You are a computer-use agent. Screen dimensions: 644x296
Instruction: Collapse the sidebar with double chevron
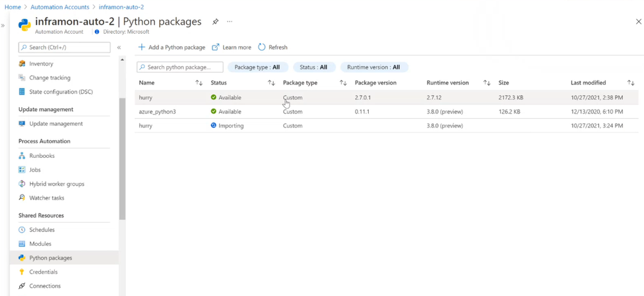[119, 48]
